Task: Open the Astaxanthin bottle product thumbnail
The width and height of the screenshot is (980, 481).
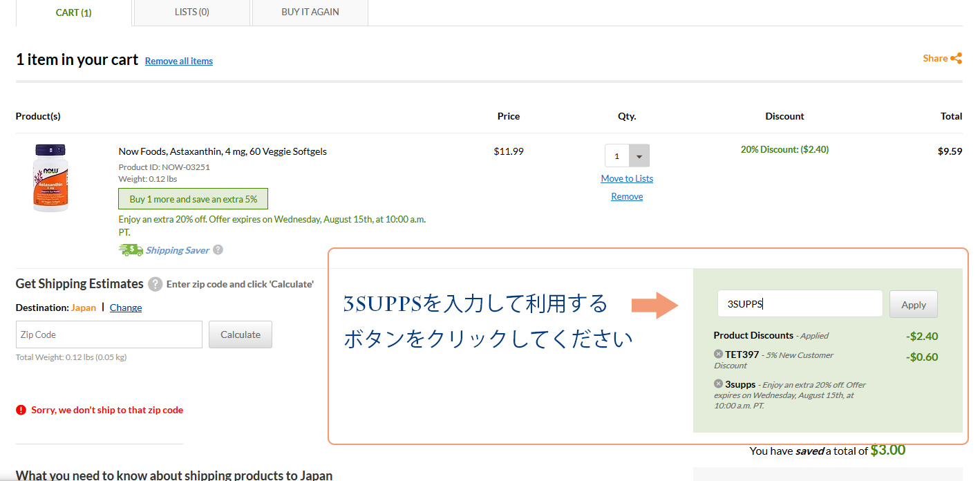Action: pos(50,178)
